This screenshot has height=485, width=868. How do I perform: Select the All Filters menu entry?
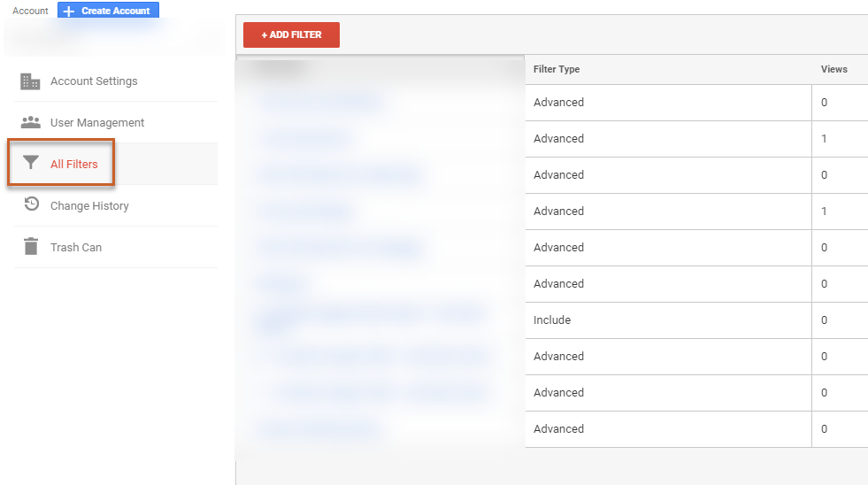[x=74, y=165]
